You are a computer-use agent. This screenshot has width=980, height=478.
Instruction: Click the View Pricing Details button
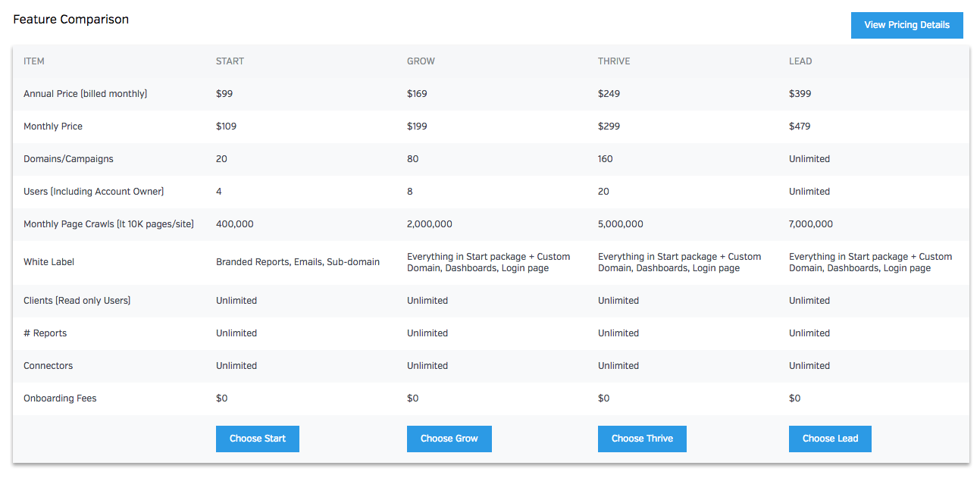pos(906,25)
